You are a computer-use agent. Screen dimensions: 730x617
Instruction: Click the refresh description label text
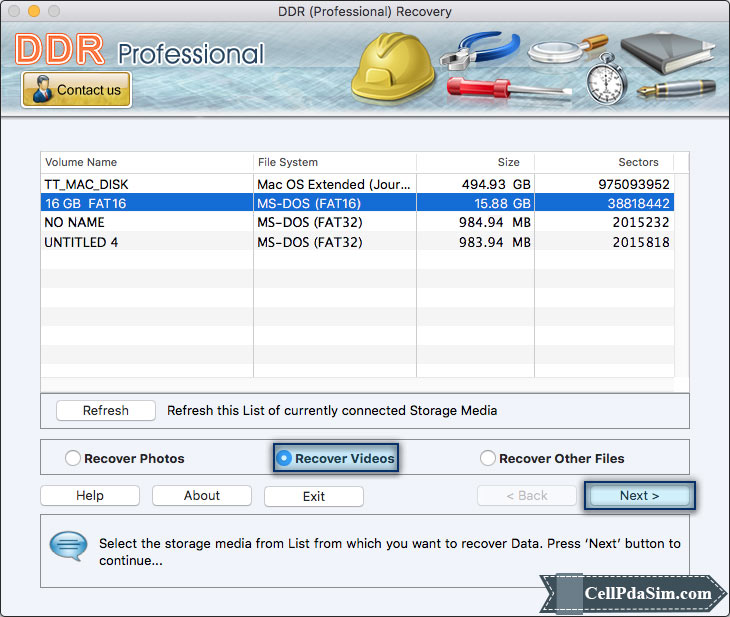(332, 410)
